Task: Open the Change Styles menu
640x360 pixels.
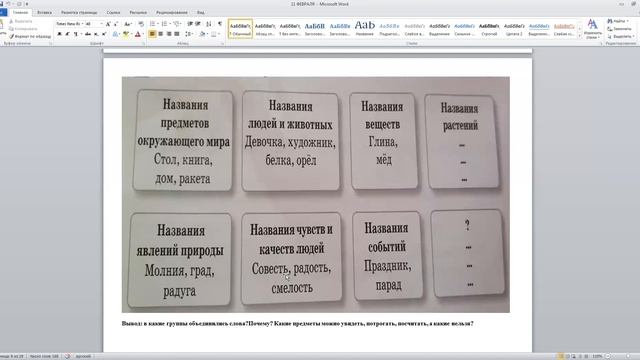Action: 592,29
